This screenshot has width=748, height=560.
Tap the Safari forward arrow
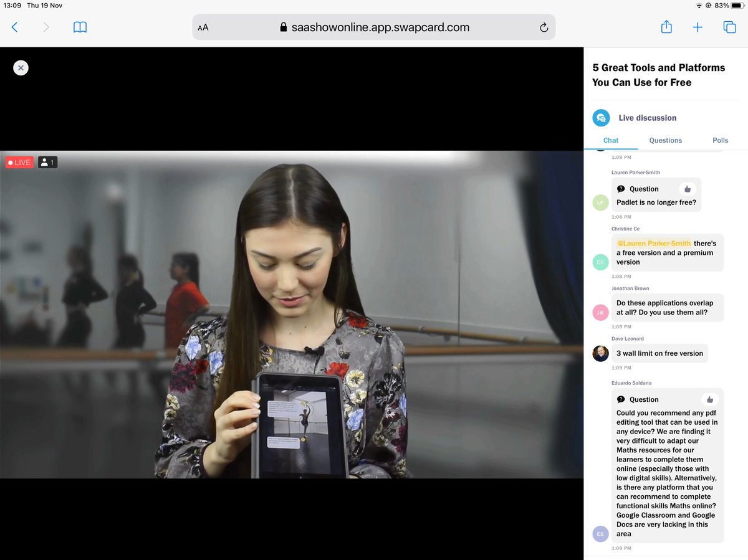pyautogui.click(x=46, y=27)
